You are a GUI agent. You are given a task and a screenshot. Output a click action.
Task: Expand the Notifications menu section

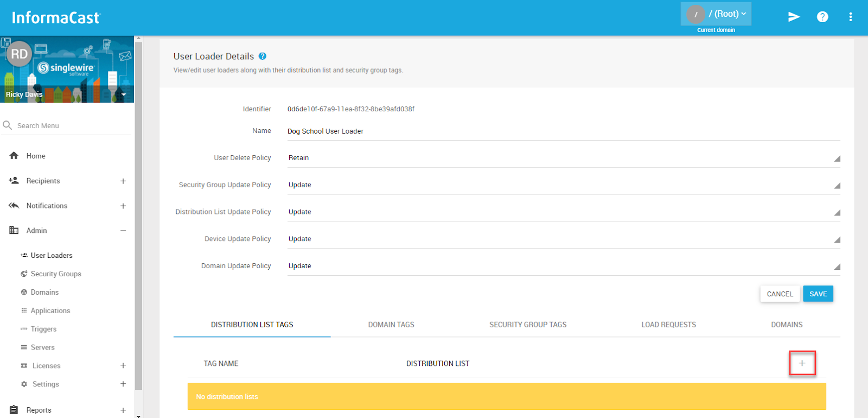123,206
